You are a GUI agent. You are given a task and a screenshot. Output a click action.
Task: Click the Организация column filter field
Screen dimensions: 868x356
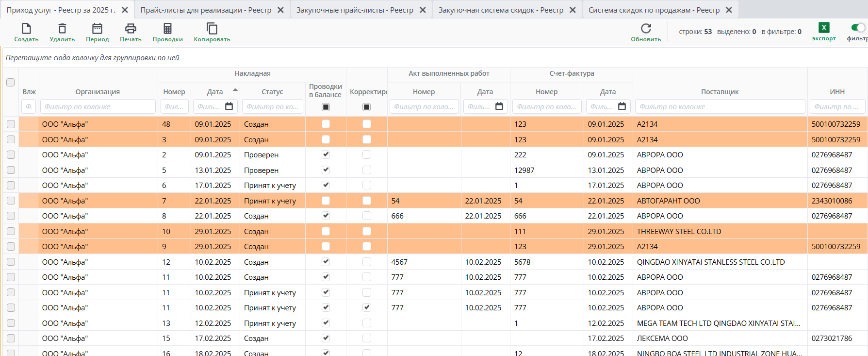point(97,107)
